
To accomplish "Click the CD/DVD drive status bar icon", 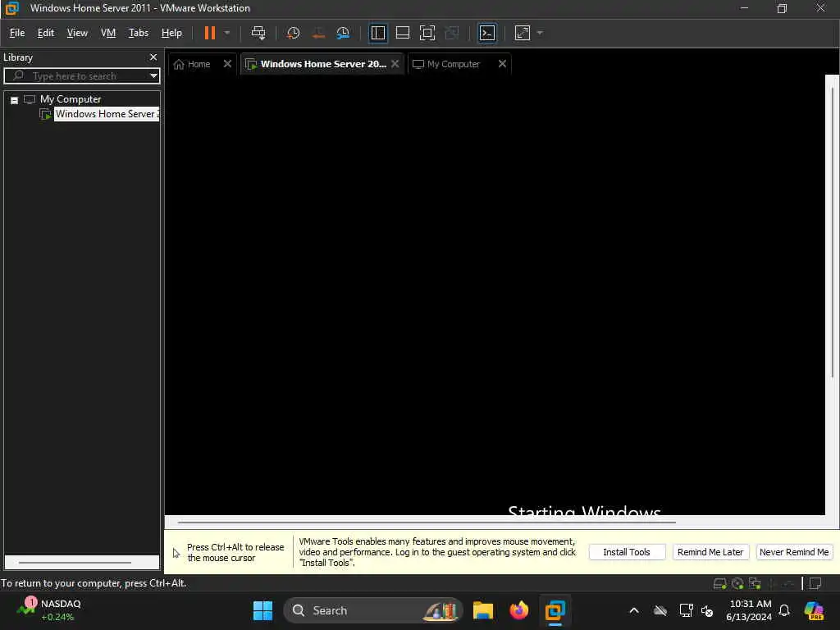I will tap(737, 583).
